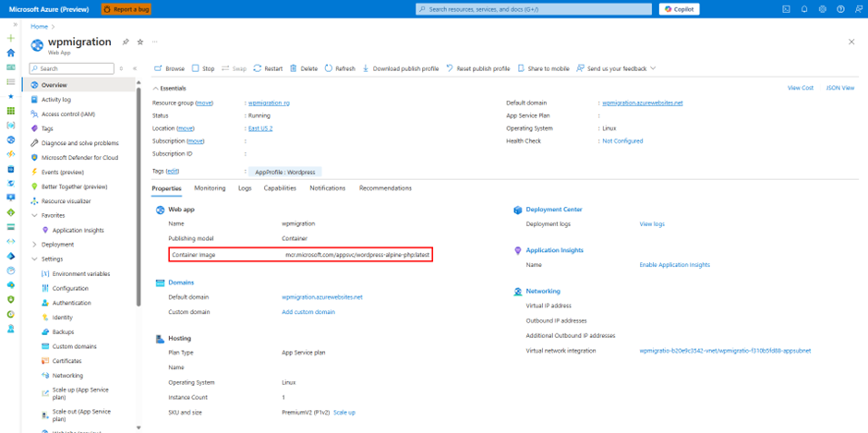Switch to the Logs tab
Screen dimensions: 868x433
pyautogui.click(x=245, y=188)
